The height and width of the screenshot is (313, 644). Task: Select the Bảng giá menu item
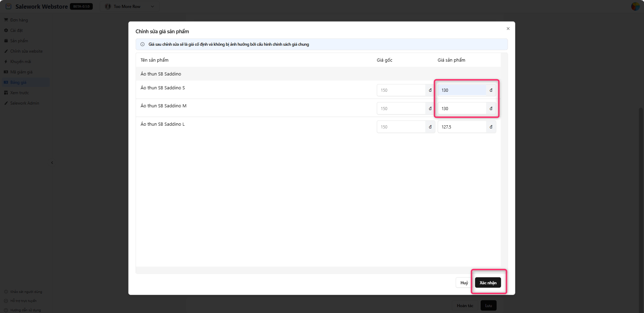click(x=18, y=82)
